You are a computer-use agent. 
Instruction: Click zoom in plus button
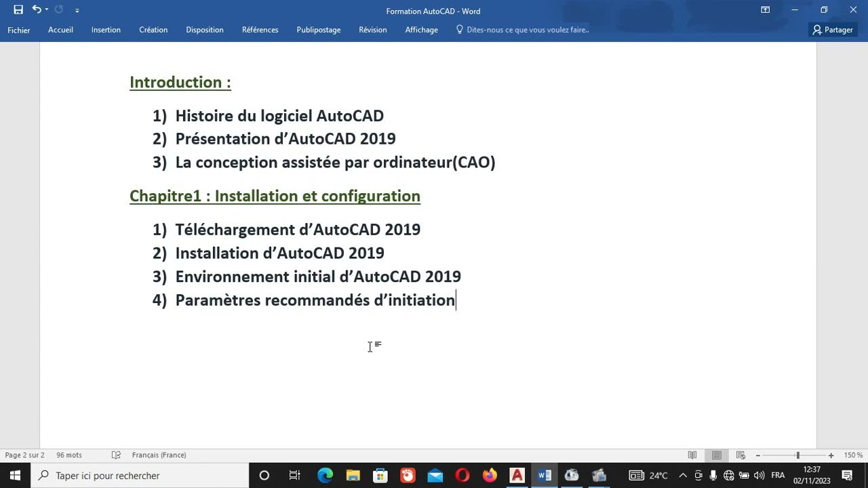tap(831, 455)
